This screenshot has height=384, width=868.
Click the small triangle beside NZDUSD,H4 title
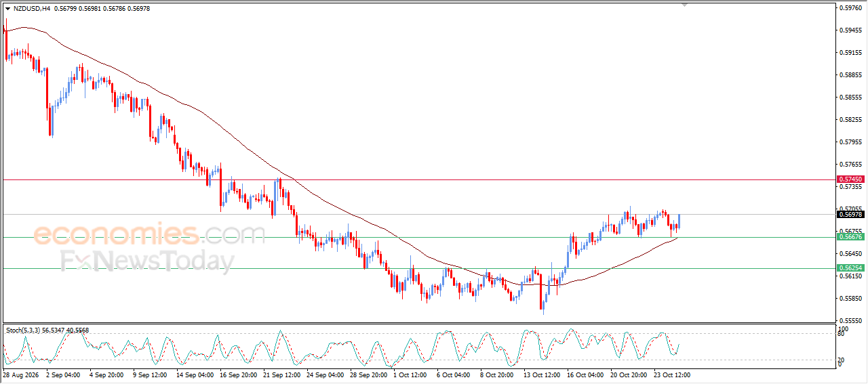tap(7, 9)
